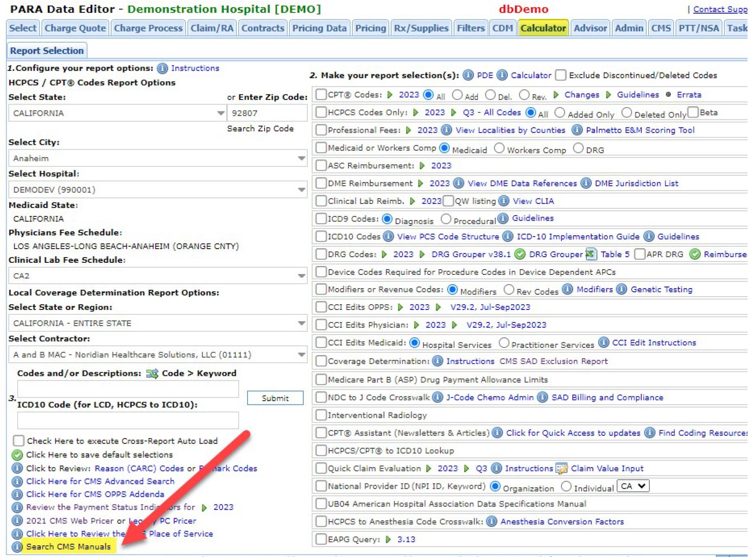
Task: Click the info icon beside Instructions
Action: coord(162,69)
